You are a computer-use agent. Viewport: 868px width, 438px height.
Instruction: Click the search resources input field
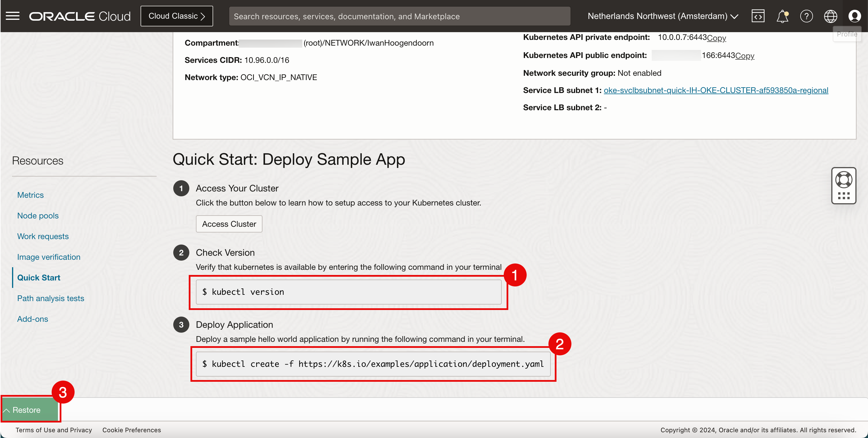[x=399, y=16]
